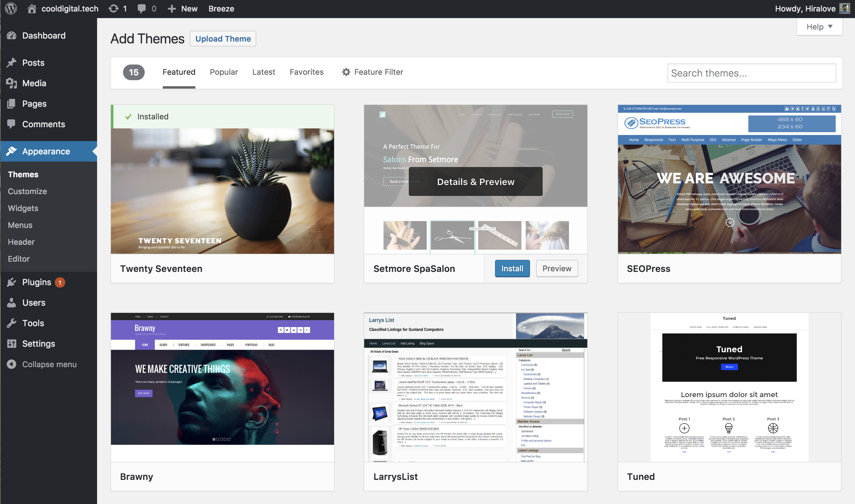The height and width of the screenshot is (504, 855).
Task: Click the Details & Preview overlay button
Action: (x=475, y=182)
